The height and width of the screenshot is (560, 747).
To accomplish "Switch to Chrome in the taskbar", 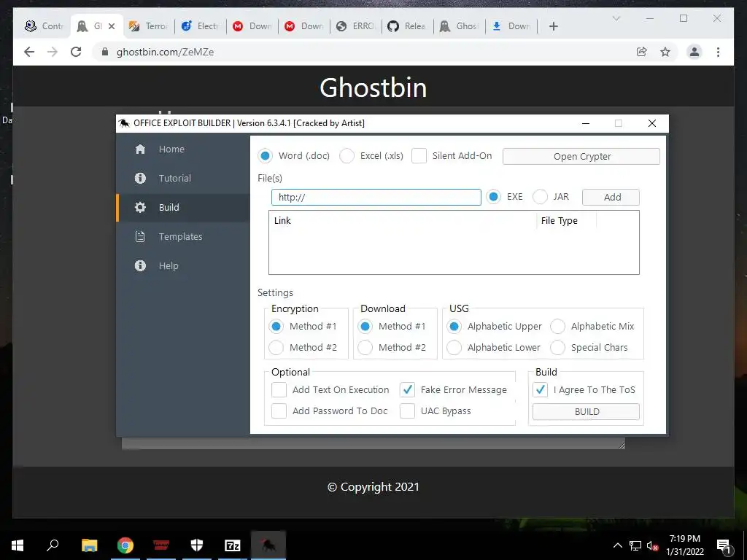I will 125,545.
